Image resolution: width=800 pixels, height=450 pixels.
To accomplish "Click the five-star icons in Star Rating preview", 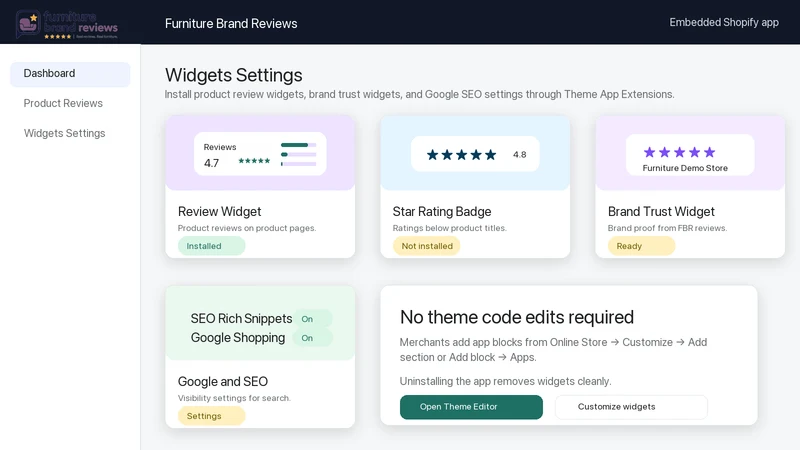I will point(461,155).
